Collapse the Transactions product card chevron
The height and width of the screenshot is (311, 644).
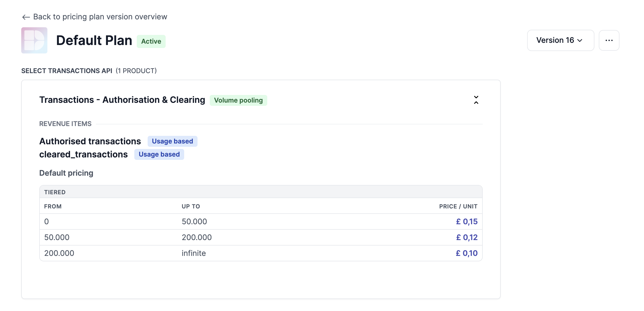point(476,100)
